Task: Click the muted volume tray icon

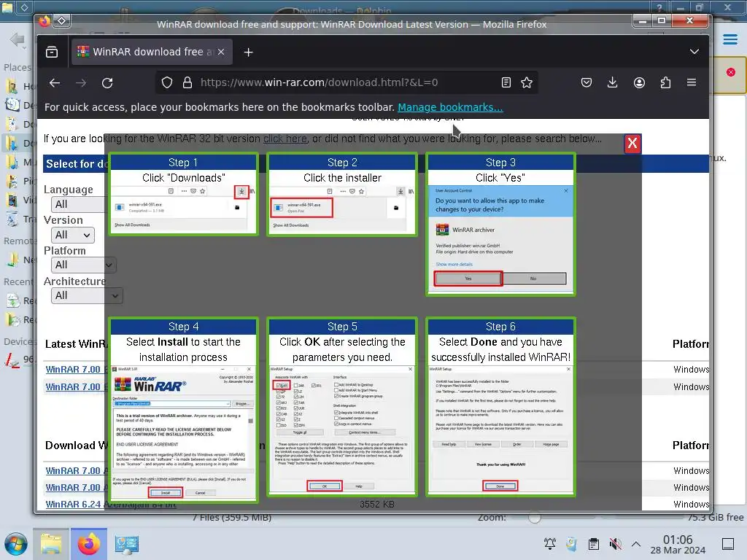Action: point(616,544)
